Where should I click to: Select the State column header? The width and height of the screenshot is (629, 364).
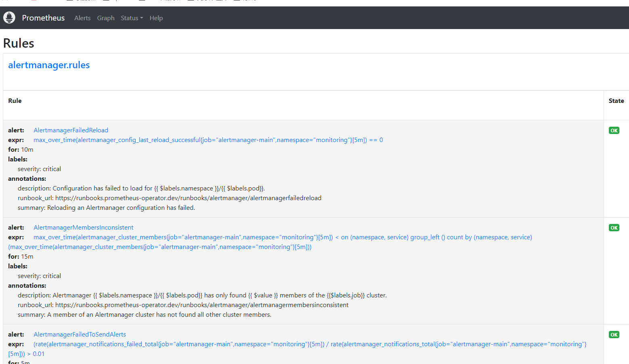616,101
